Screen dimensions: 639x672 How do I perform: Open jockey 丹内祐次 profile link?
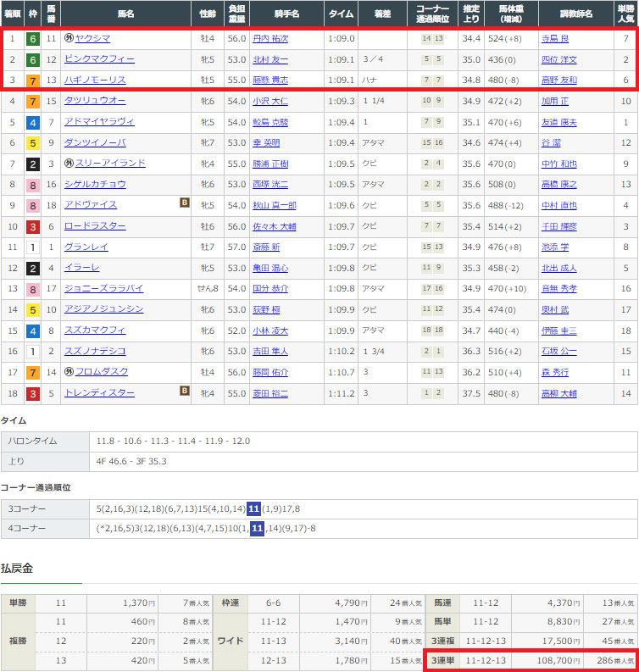pos(269,39)
